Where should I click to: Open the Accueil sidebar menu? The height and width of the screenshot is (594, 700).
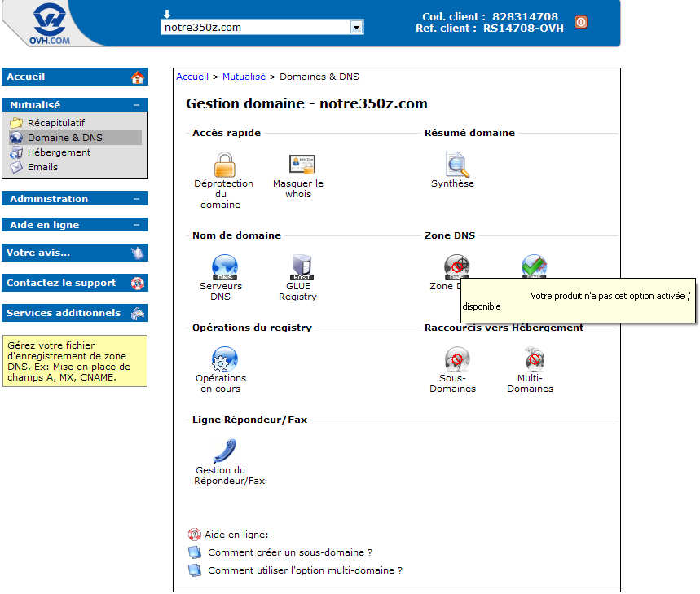point(75,77)
